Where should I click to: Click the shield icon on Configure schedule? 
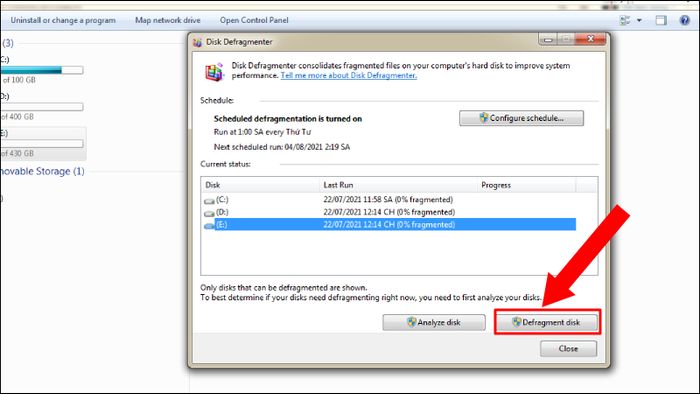coord(483,118)
